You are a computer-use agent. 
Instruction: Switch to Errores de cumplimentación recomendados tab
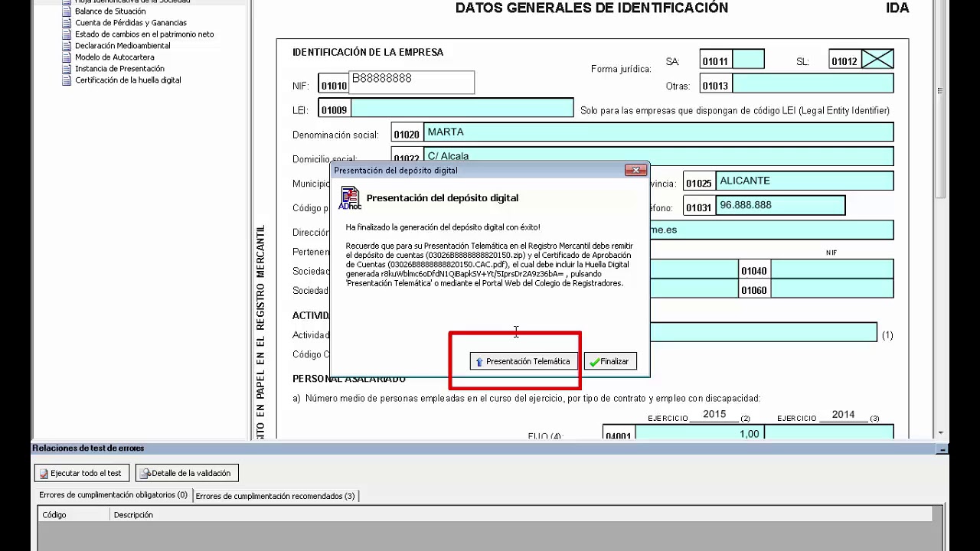275,496
